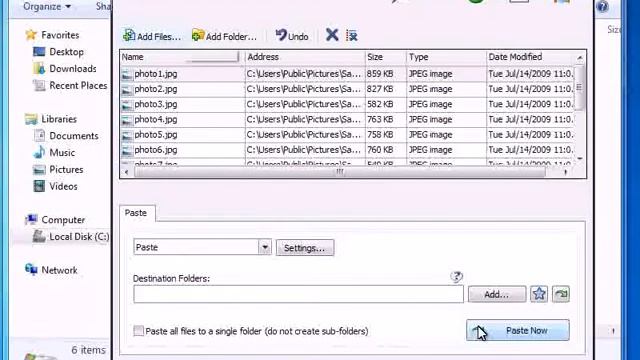The width and height of the screenshot is (640, 360).
Task: Select photo4.jpg file icon in list
Action: click(x=127, y=120)
